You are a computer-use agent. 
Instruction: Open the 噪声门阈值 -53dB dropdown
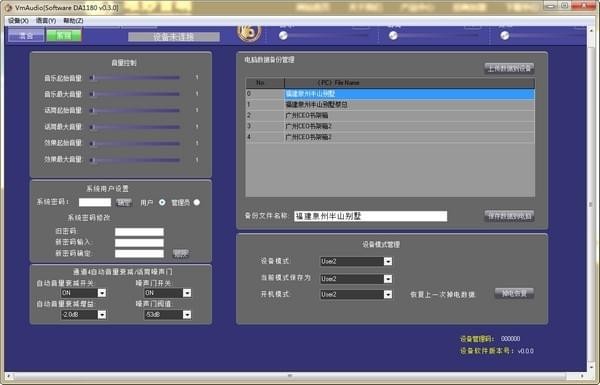pyautogui.click(x=168, y=315)
